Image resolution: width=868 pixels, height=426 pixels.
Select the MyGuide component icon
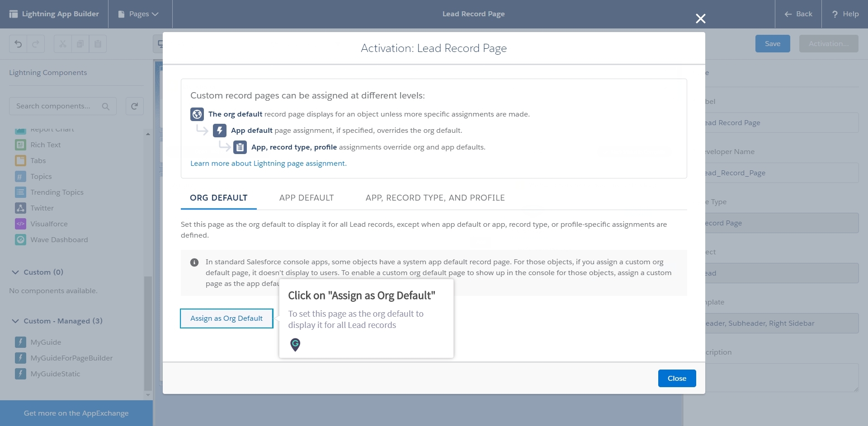[20, 342]
